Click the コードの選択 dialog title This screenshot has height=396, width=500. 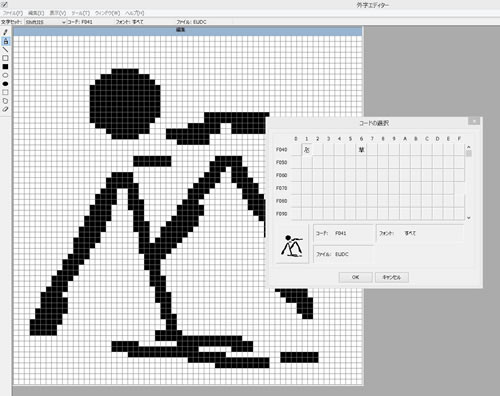click(x=374, y=123)
